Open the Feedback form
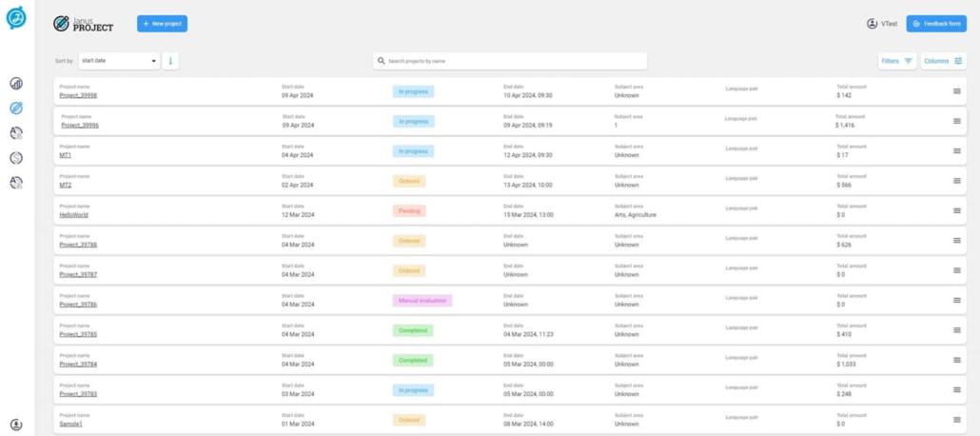980x436 pixels. 936,24
